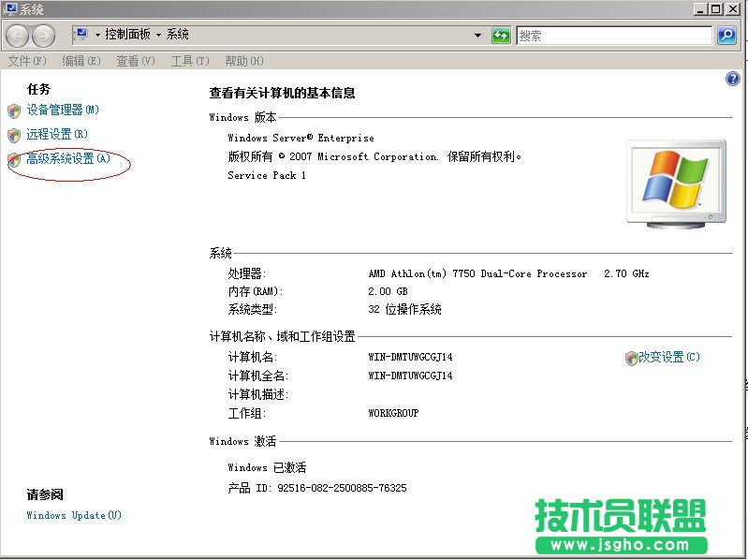Click the green refresh button
This screenshot has width=748, height=560.
(501, 36)
